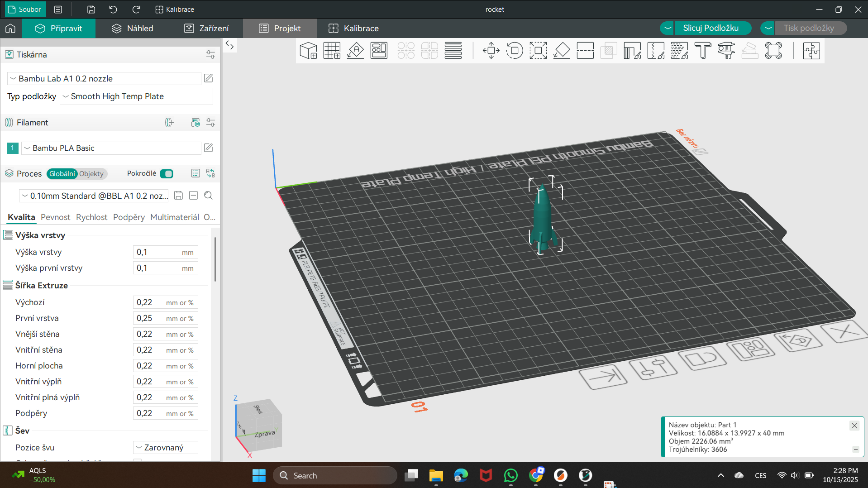Click the Add object cube icon
Viewport: 868px width, 488px height.
pos(308,50)
